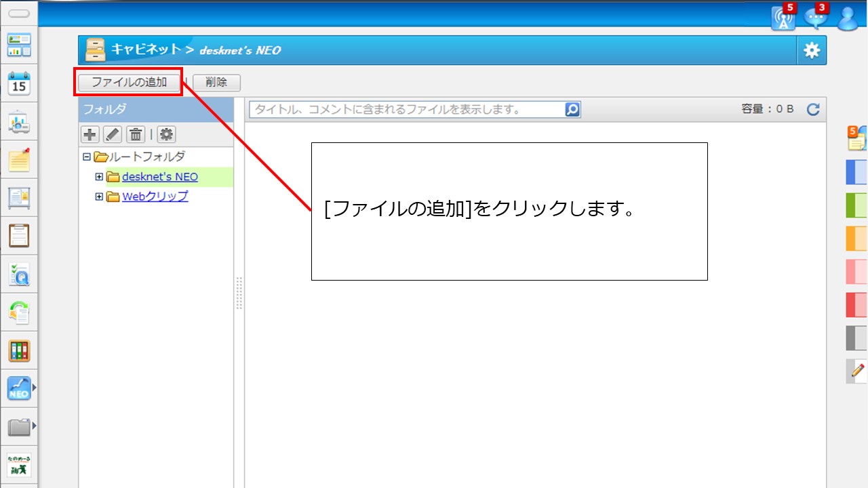This screenshot has width=868, height=488.
Task: Open the notifications antenna icon
Action: [x=783, y=19]
